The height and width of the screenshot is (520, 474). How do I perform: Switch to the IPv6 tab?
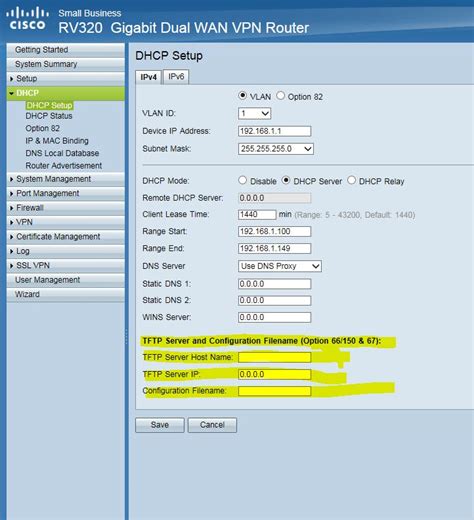pyautogui.click(x=176, y=77)
